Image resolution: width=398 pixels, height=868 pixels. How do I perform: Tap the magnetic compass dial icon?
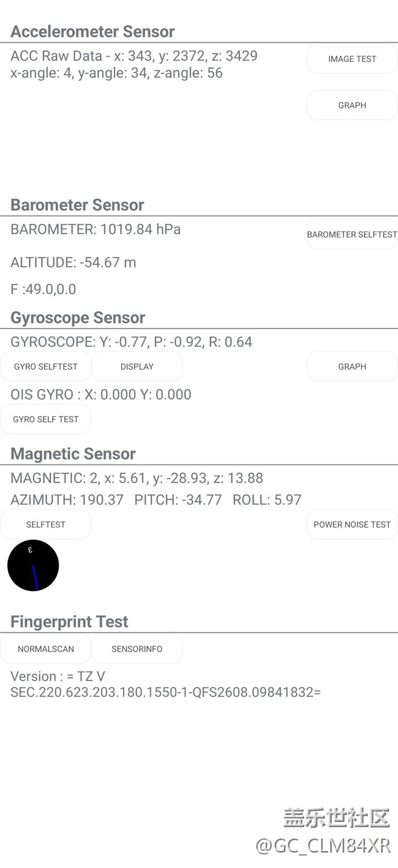pyautogui.click(x=33, y=565)
